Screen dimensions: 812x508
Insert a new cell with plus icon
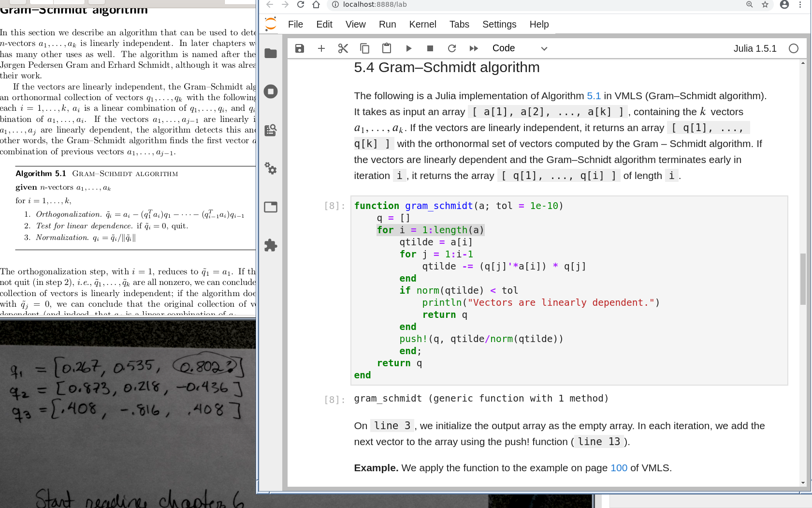pos(321,48)
